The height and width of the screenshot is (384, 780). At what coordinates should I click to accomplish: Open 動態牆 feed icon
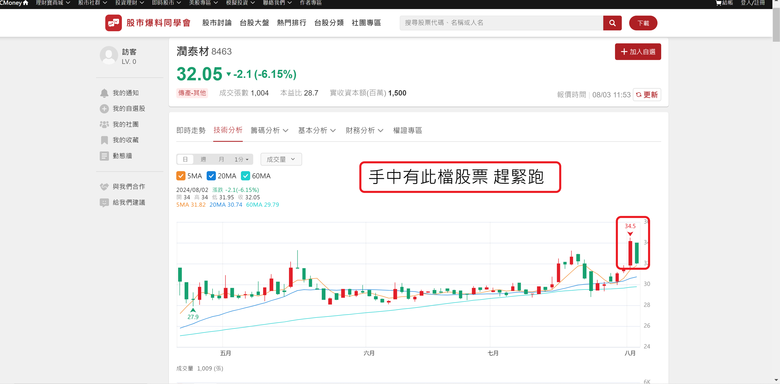click(x=104, y=156)
